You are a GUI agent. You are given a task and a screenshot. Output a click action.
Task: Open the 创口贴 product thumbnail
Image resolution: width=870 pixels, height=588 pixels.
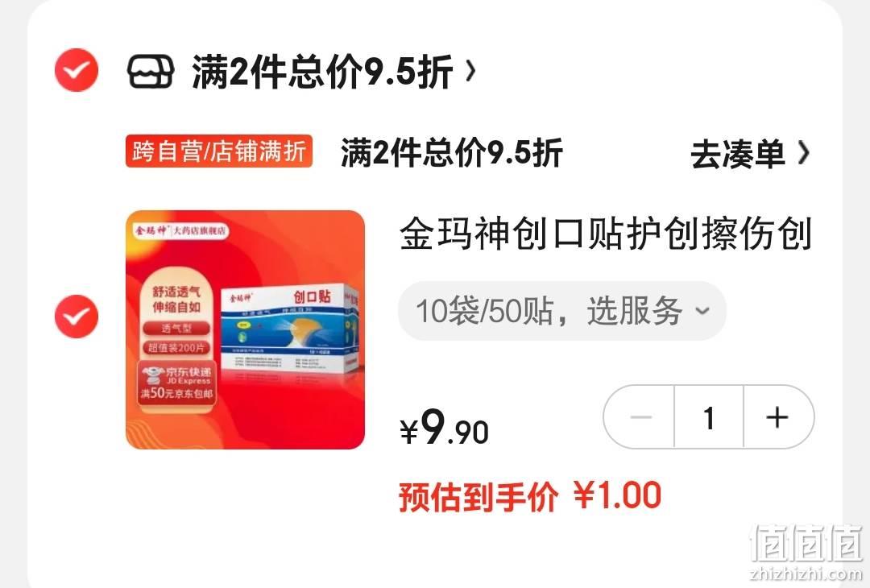(245, 329)
